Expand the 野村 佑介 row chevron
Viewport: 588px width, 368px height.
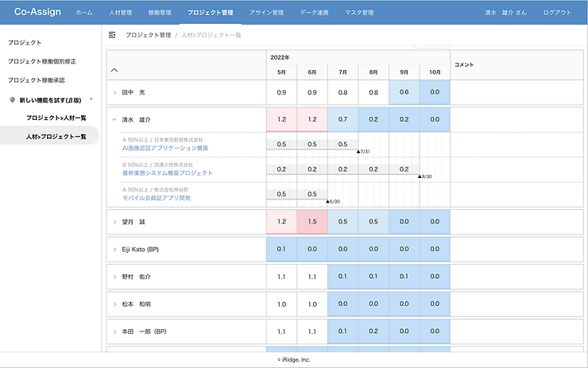point(114,277)
